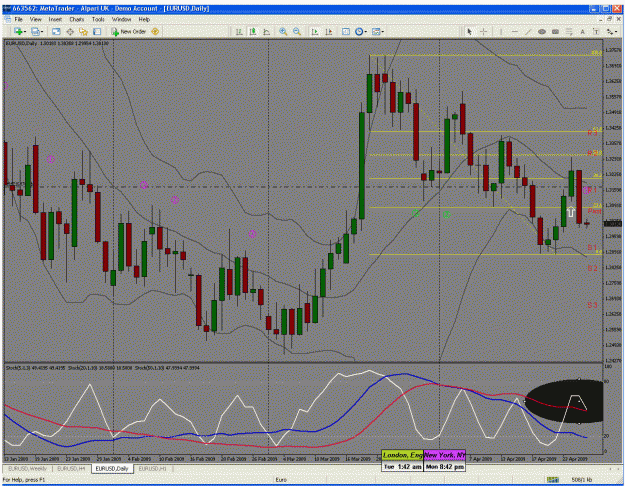Select the rectangle shape drawing tool

[x=555, y=31]
